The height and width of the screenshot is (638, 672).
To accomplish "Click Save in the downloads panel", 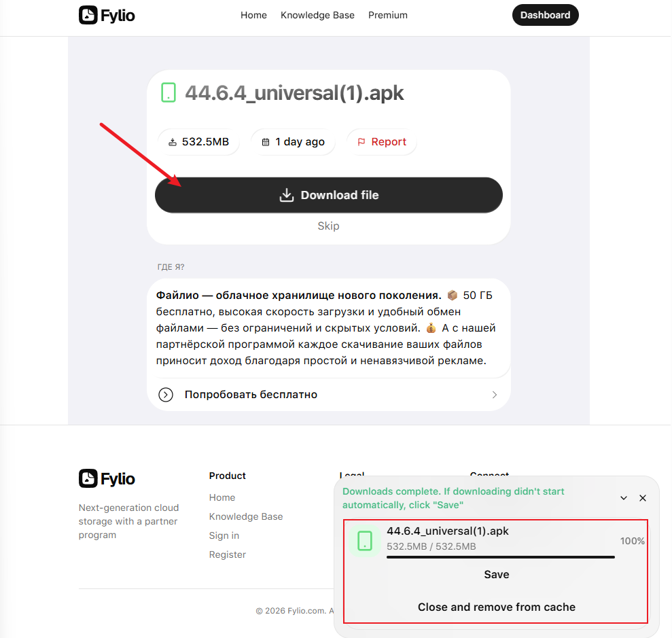I will tap(497, 575).
